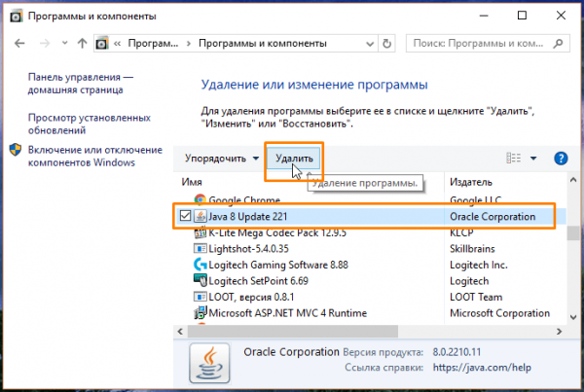Image resolution: width=584 pixels, height=392 pixels.
Task: Select "Logitech Gaming Software 8.88"
Action: pyautogui.click(x=278, y=265)
